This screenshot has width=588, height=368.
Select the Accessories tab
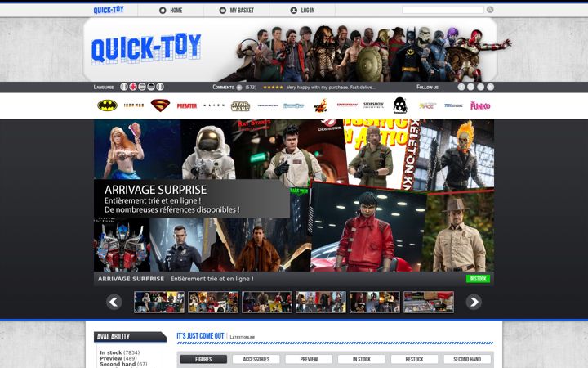[x=256, y=359]
